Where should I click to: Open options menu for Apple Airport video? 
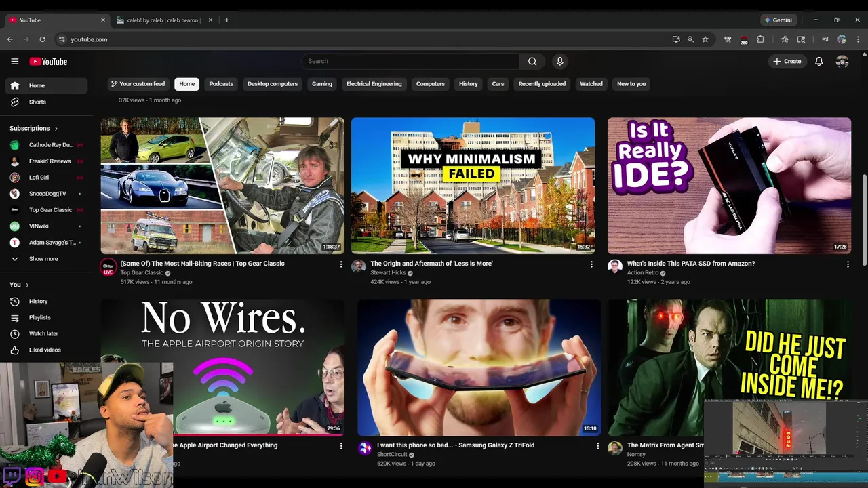click(x=341, y=446)
